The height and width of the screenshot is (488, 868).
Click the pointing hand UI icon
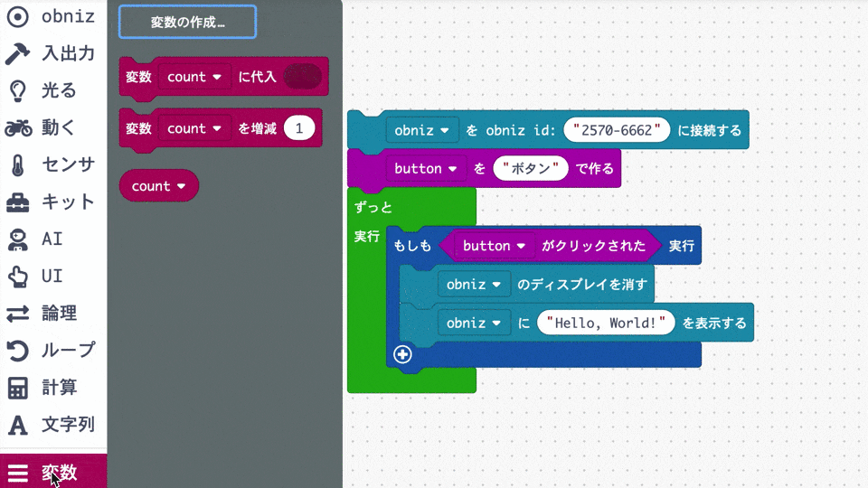[x=18, y=276]
